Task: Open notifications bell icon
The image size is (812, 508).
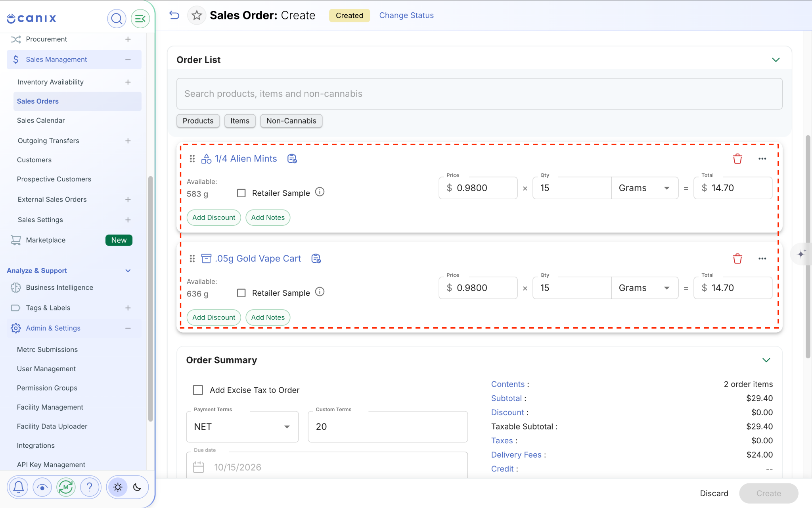Action: (x=19, y=487)
